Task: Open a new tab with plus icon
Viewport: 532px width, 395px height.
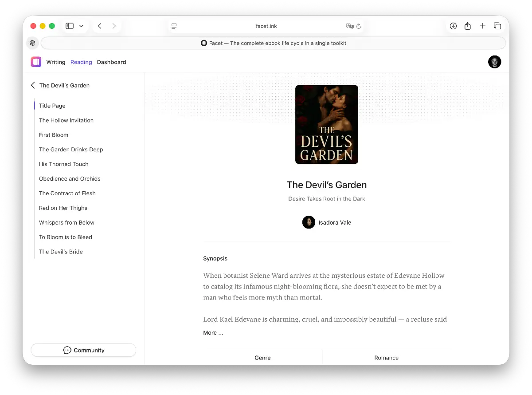Action: [483, 26]
